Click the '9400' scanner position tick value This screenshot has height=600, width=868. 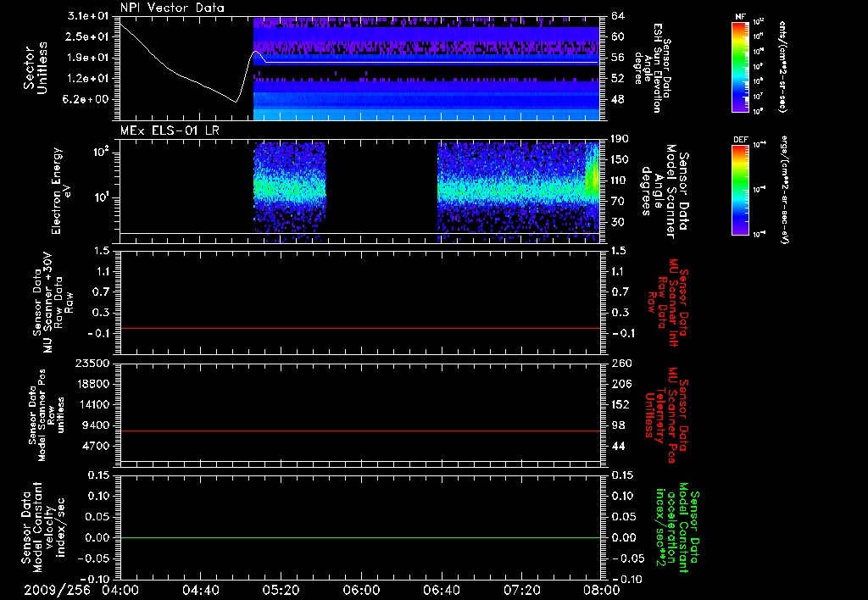(x=96, y=425)
